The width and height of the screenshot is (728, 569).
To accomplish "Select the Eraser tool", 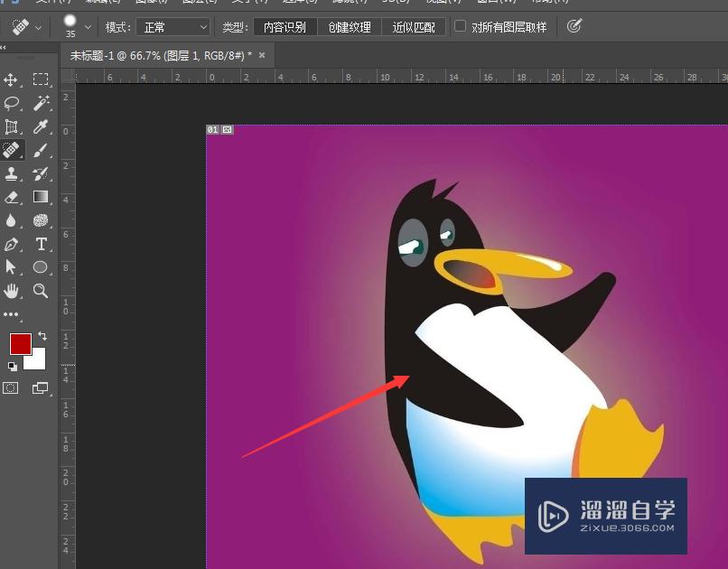I will 12,197.
